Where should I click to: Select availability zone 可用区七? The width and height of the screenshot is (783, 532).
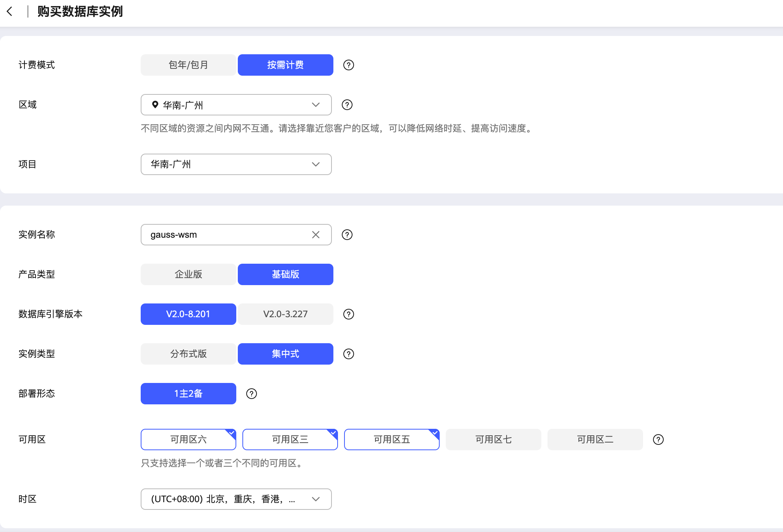point(493,440)
